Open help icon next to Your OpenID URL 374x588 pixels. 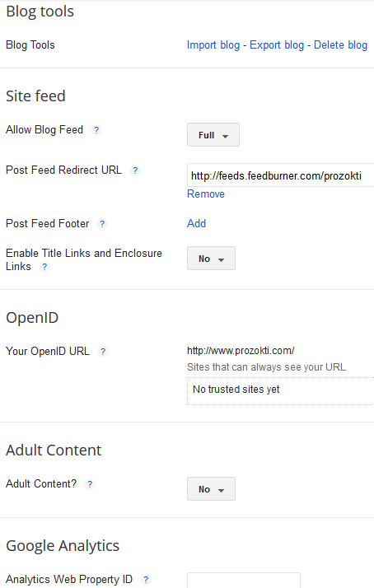[103, 352]
